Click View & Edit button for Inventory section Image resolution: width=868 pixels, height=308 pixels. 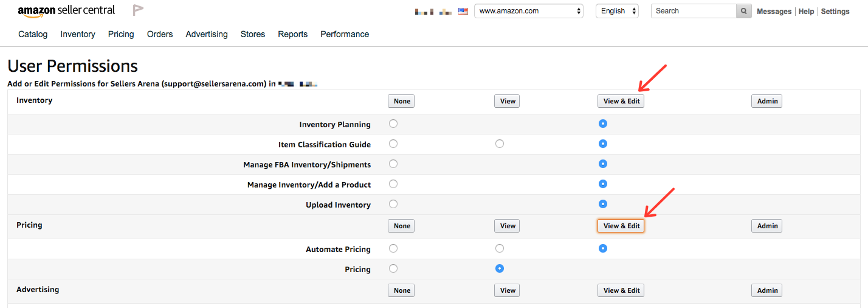(621, 101)
